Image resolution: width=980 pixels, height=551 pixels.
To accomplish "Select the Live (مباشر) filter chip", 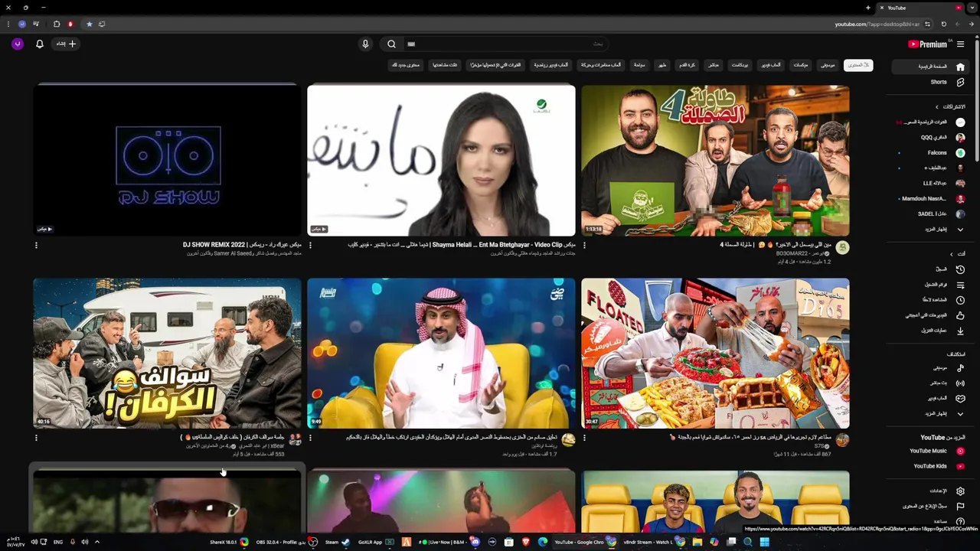I will (714, 65).
